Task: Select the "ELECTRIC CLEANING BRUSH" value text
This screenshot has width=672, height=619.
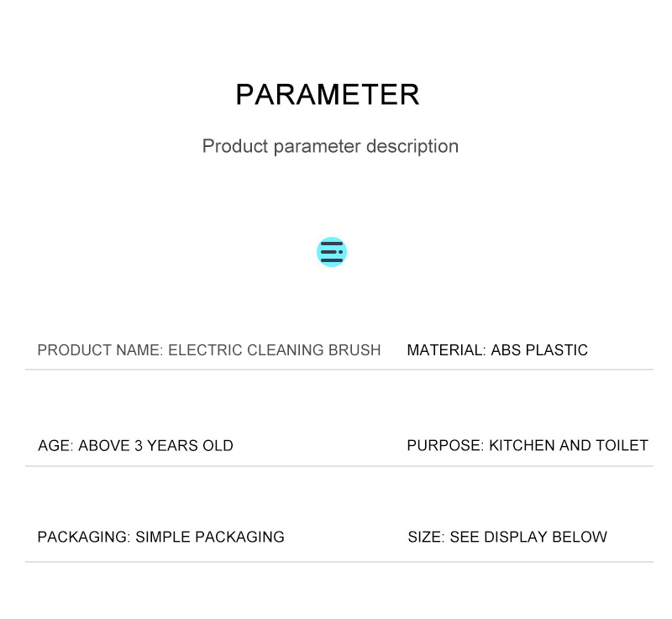Action: pos(274,350)
